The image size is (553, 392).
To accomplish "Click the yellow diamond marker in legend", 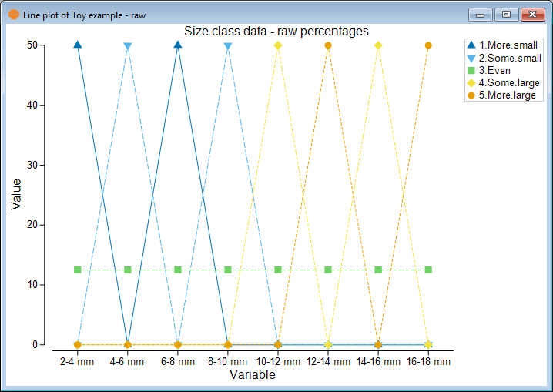I will 471,82.
